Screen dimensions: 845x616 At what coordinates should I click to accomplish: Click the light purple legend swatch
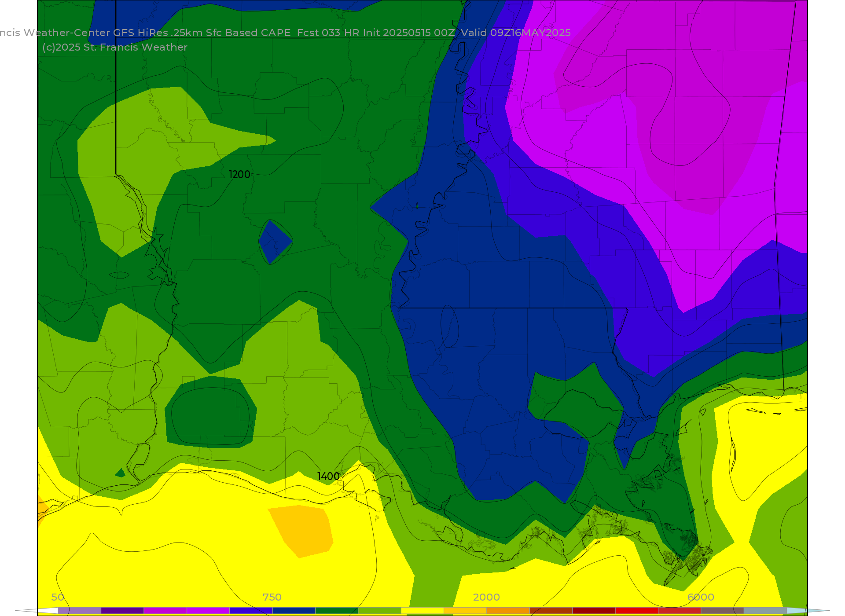pyautogui.click(x=79, y=611)
